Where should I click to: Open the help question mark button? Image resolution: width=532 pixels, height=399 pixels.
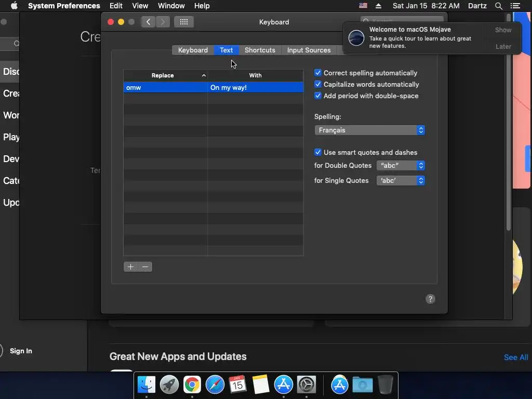coord(430,299)
